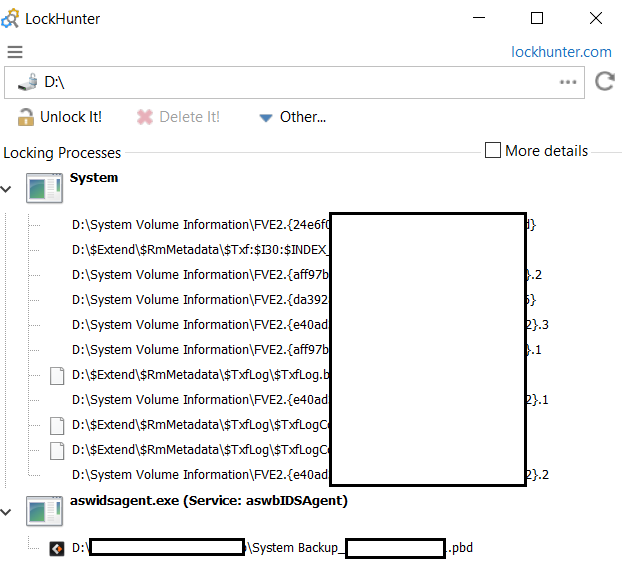
Task: Maximize the LockHunter window
Action: click(537, 18)
